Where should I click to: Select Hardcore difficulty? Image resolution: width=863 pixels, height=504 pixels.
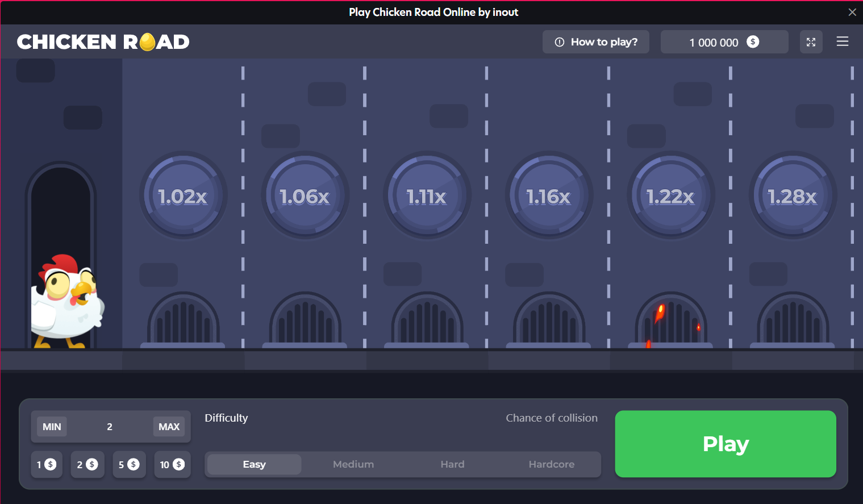point(552,464)
